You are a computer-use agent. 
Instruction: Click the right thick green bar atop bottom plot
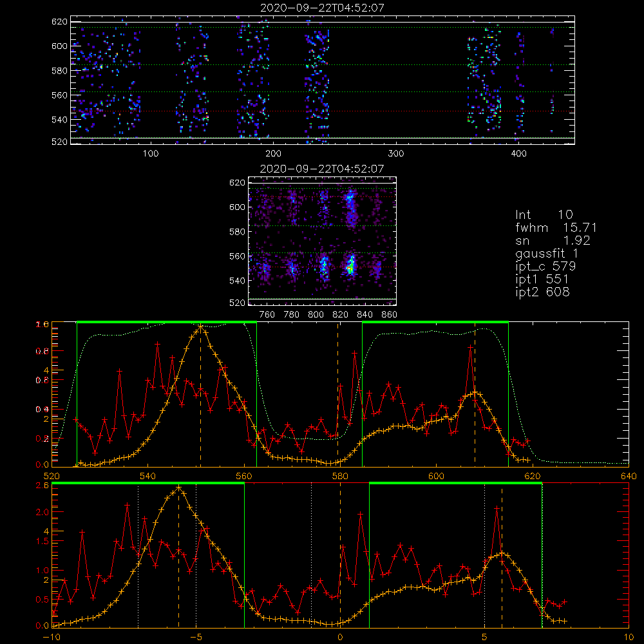click(x=455, y=484)
